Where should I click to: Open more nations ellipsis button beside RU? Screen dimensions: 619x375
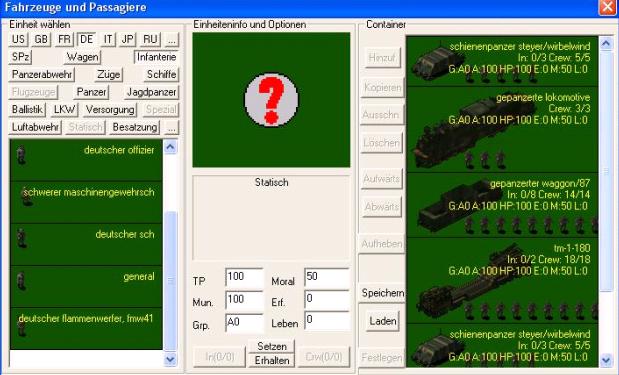point(171,39)
